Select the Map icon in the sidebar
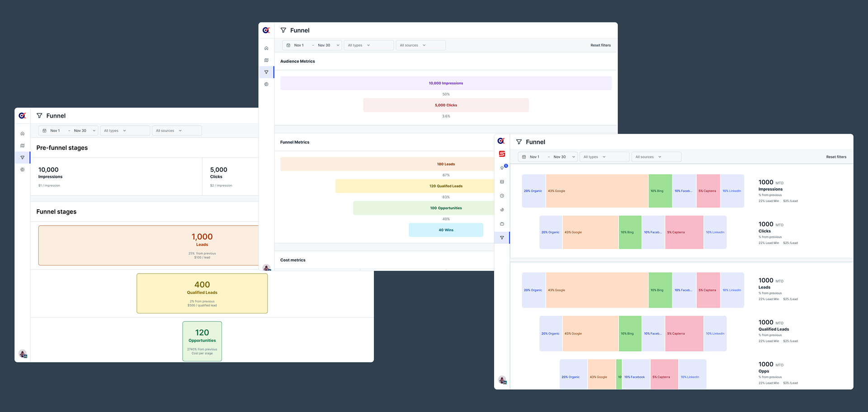868x412 pixels. point(266,60)
